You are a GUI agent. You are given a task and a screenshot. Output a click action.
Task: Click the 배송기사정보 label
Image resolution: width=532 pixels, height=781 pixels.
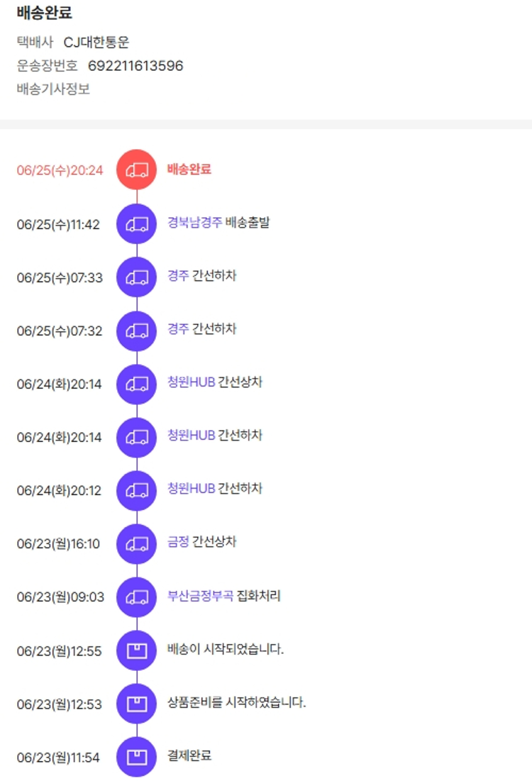click(53, 89)
